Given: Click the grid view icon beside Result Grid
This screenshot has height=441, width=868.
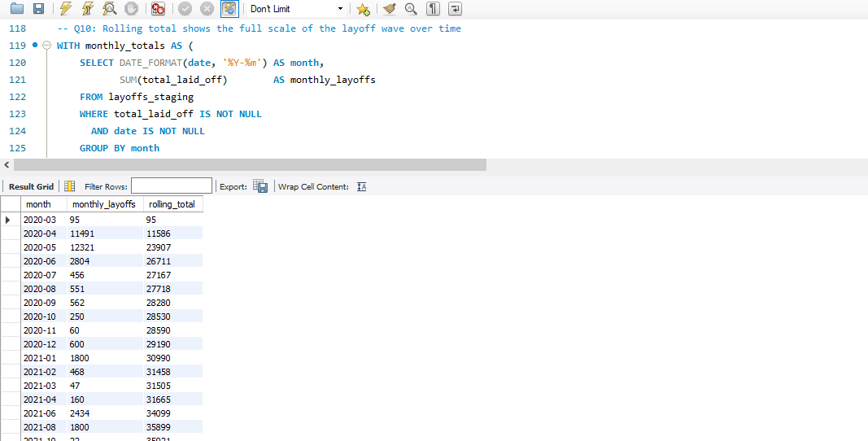Looking at the screenshot, I should [x=70, y=186].
